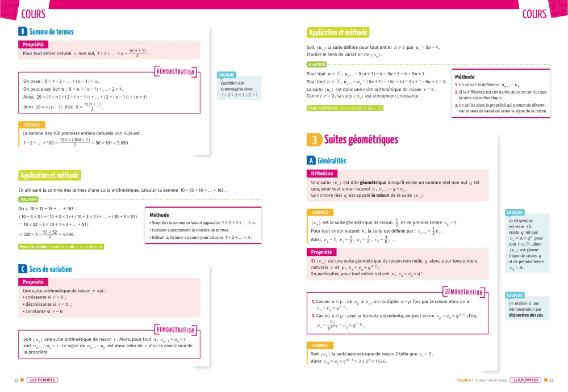Screen dimensions: 568x392
Task: Select the left Application et méthode heading
Action: click(50, 175)
